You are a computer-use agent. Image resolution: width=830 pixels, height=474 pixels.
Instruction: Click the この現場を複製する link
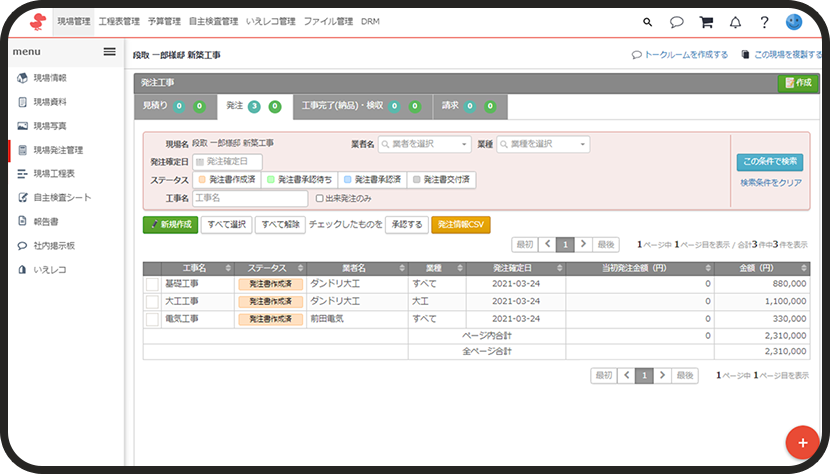[782, 55]
